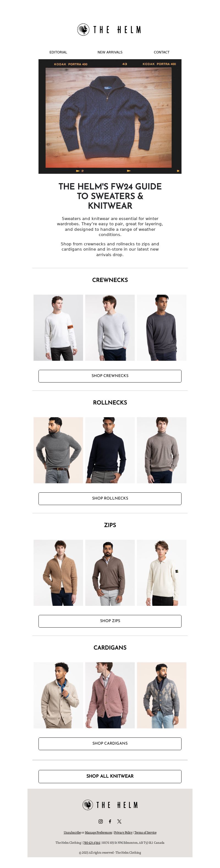This screenshot has width=220, height=868.
Task: Select the white crewneck with orange armband photo
Action: coord(58,327)
